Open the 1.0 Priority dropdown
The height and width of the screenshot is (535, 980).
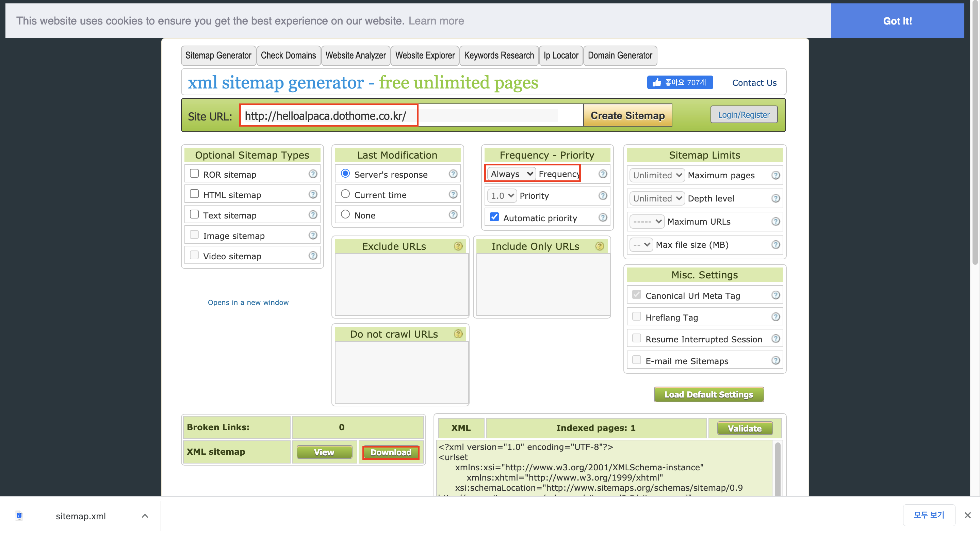tap(502, 196)
